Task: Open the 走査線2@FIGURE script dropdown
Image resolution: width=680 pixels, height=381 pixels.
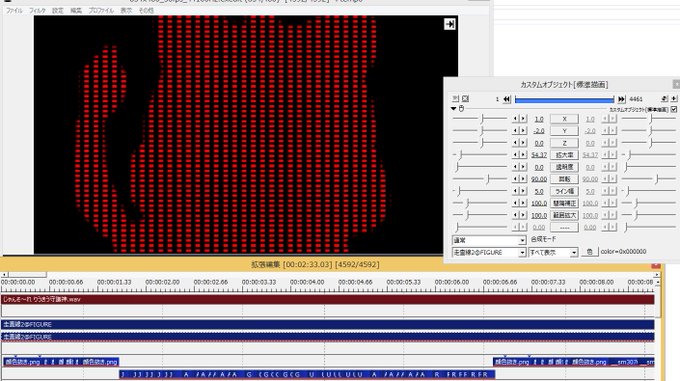Action: (489, 252)
